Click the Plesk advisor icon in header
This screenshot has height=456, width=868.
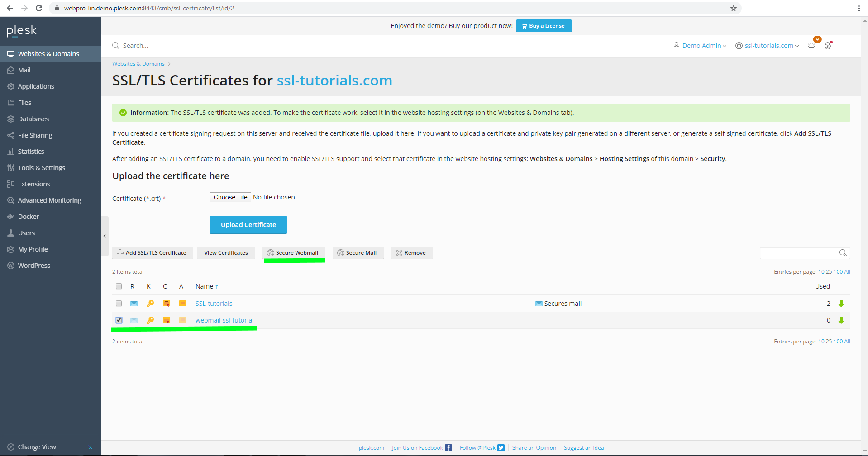(828, 45)
